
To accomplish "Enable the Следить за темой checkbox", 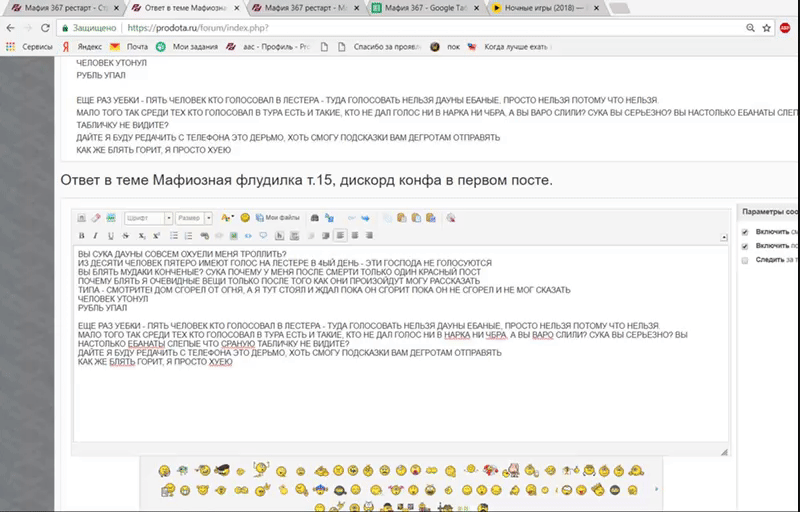I will 745,261.
